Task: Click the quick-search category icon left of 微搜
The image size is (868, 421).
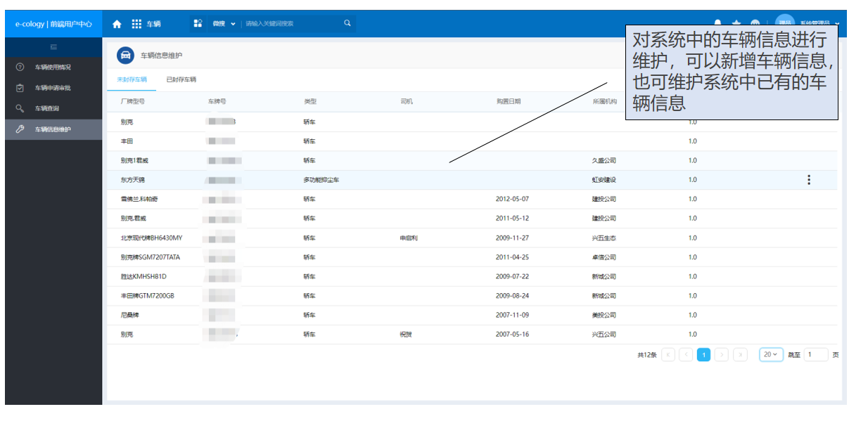Action: click(198, 23)
